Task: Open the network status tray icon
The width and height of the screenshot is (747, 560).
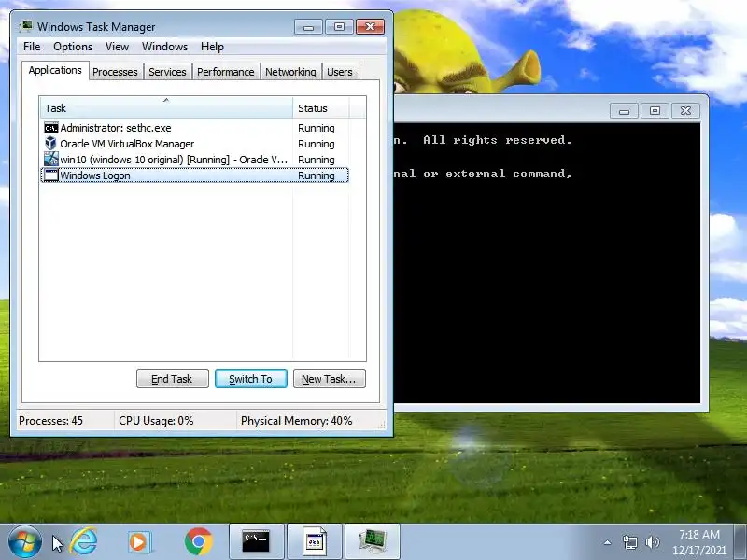Action: click(629, 542)
